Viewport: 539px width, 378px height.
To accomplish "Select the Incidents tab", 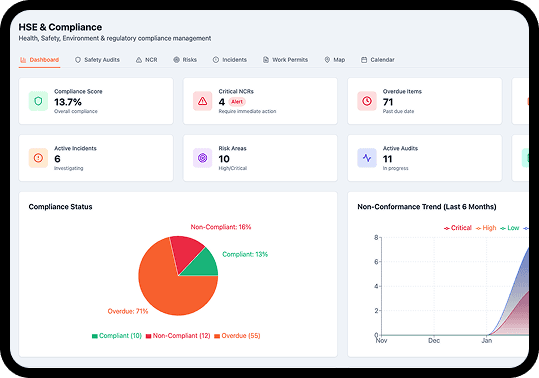I will [x=230, y=60].
